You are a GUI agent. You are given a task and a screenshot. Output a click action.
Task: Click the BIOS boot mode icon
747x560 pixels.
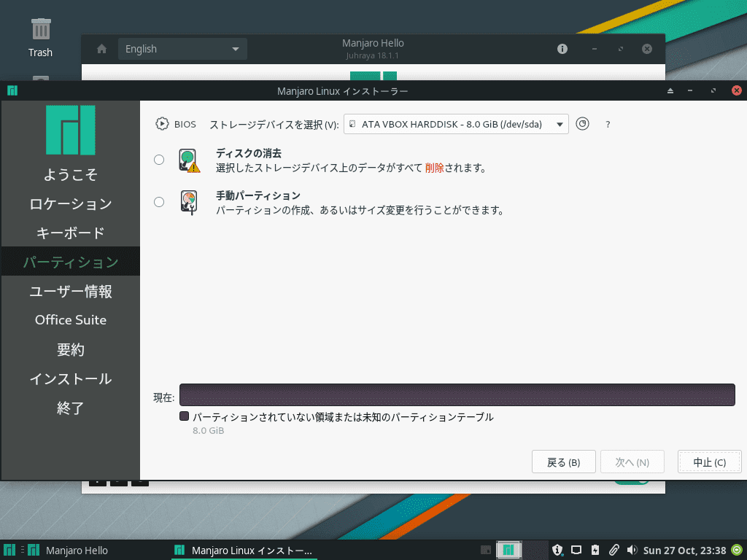(161, 123)
